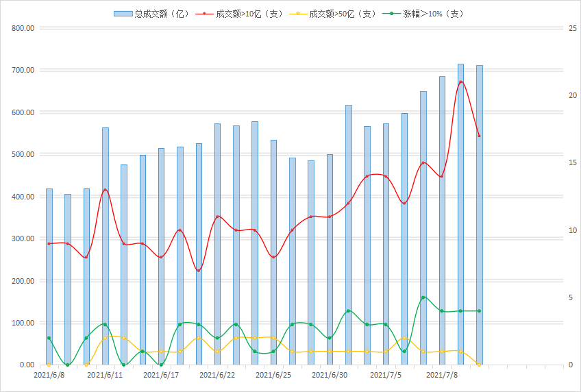Click the 200.00 left axis label
Screen dimensions: 581x392
[x=23, y=281]
